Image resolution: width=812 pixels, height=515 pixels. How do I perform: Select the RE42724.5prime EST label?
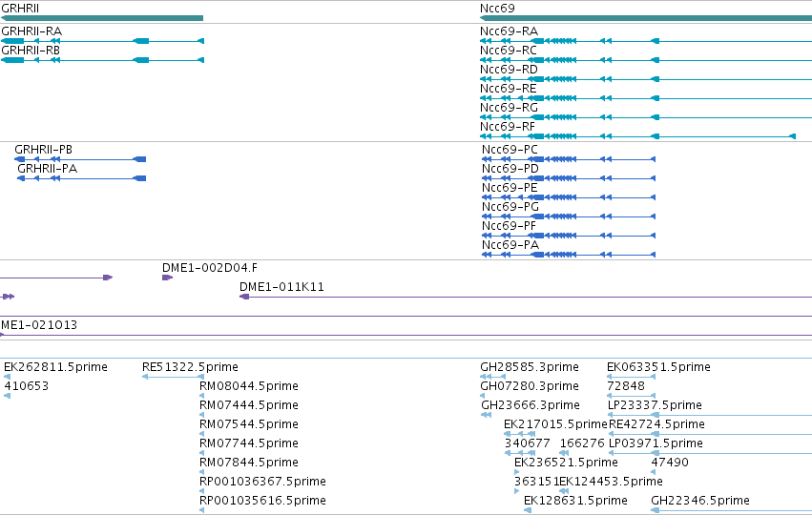pyautogui.click(x=656, y=425)
